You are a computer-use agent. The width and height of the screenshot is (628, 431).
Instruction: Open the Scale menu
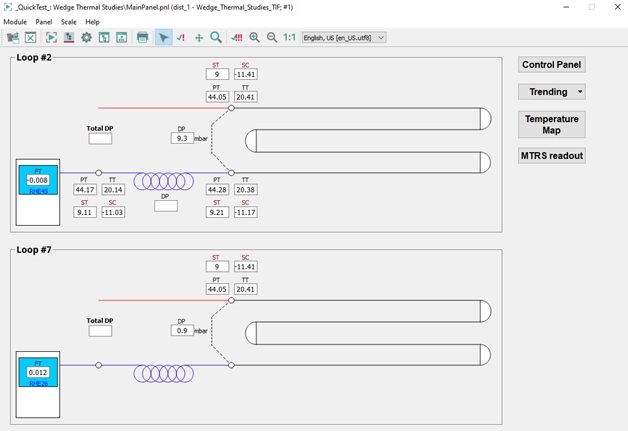tap(68, 22)
